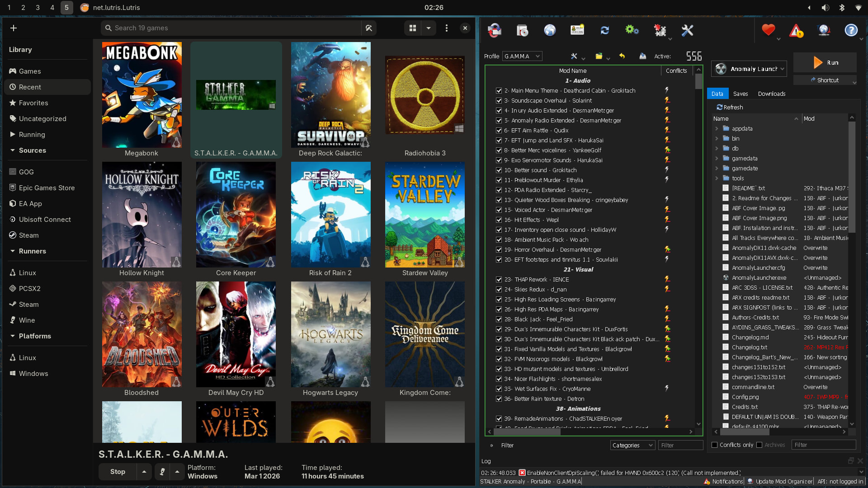This screenshot has width=868, height=488.
Task: Open the G.A.M.M.A profile dropdown
Action: pyautogui.click(x=522, y=56)
